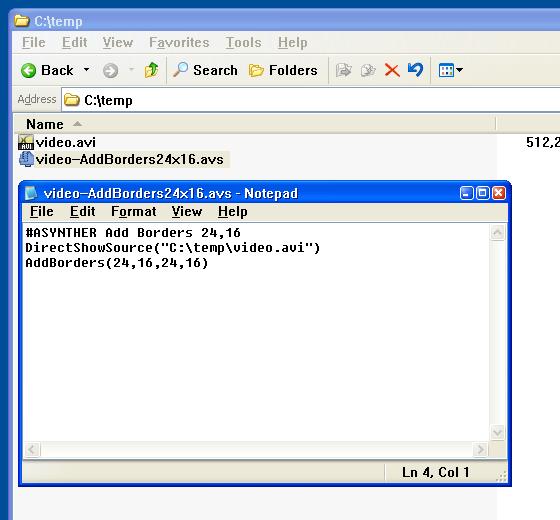Open Notepad's Format menu

[134, 211]
